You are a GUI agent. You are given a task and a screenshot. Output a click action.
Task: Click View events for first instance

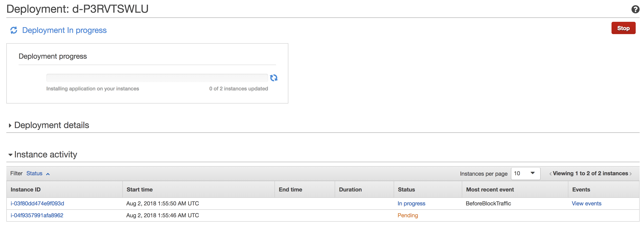[x=586, y=203]
